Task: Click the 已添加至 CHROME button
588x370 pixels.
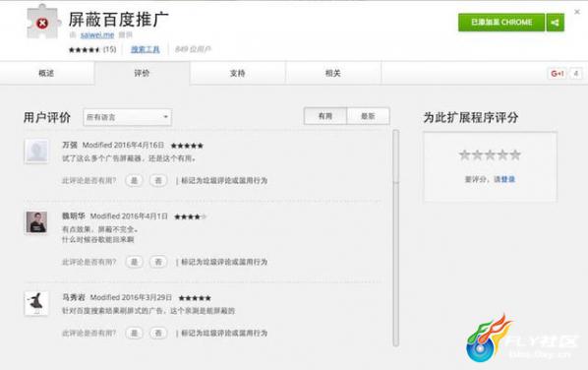Action: (501, 23)
